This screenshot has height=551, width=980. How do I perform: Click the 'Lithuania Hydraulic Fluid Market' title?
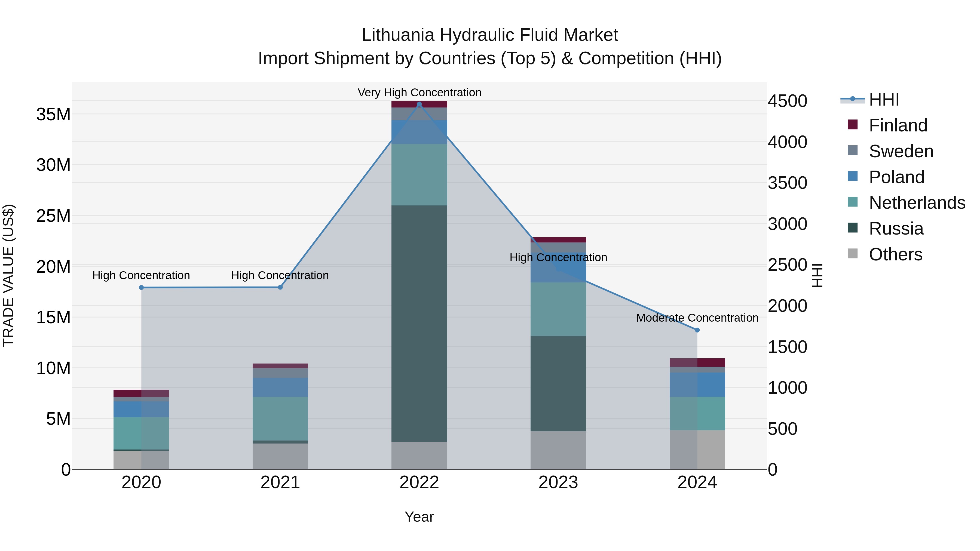(490, 35)
